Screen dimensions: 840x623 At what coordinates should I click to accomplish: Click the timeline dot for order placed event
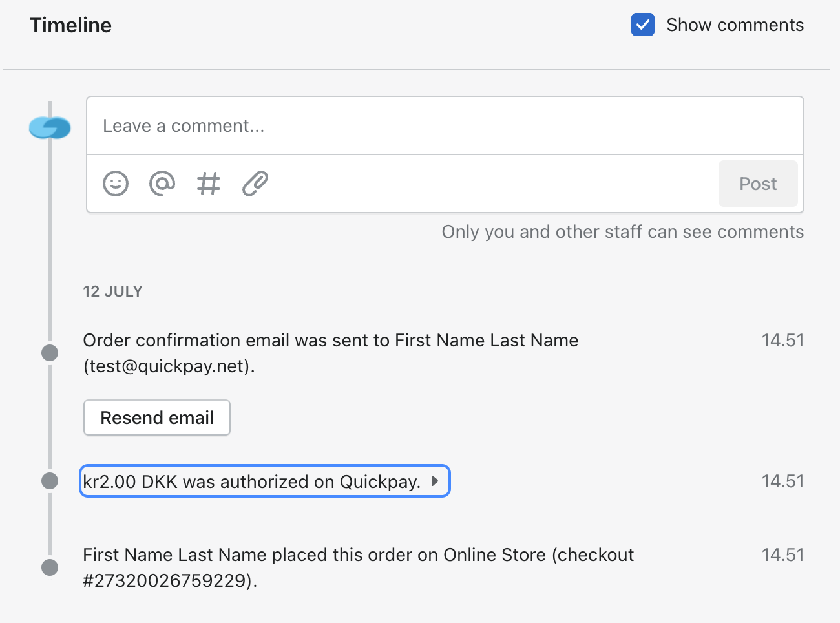[x=50, y=567]
